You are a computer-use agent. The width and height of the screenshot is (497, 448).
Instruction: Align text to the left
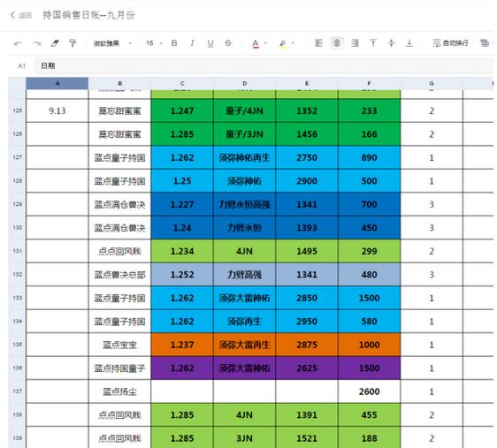(319, 43)
